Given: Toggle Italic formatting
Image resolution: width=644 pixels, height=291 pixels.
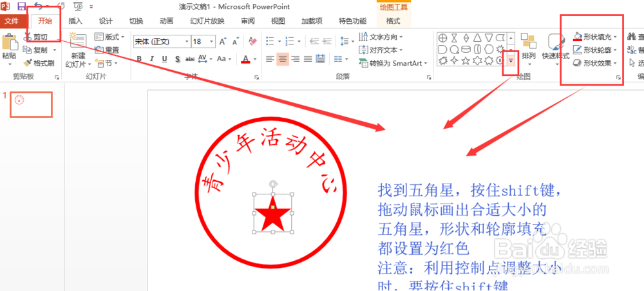Looking at the screenshot, I should [x=152, y=59].
